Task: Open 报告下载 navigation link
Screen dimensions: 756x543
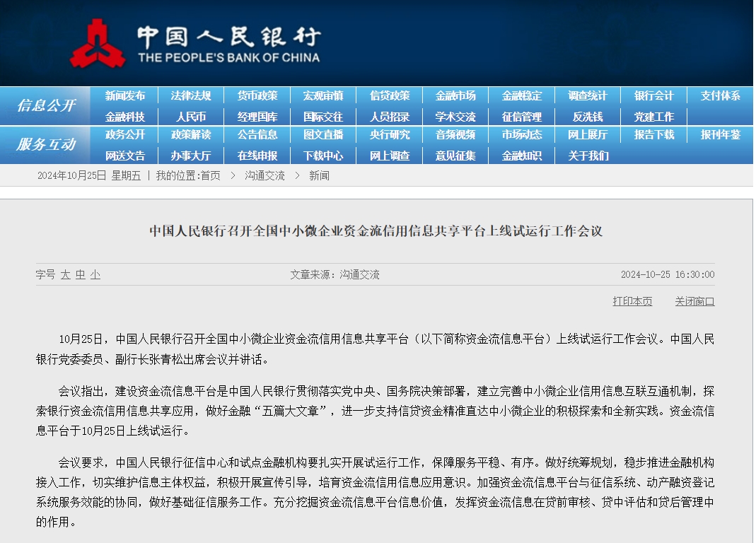Action: [653, 134]
